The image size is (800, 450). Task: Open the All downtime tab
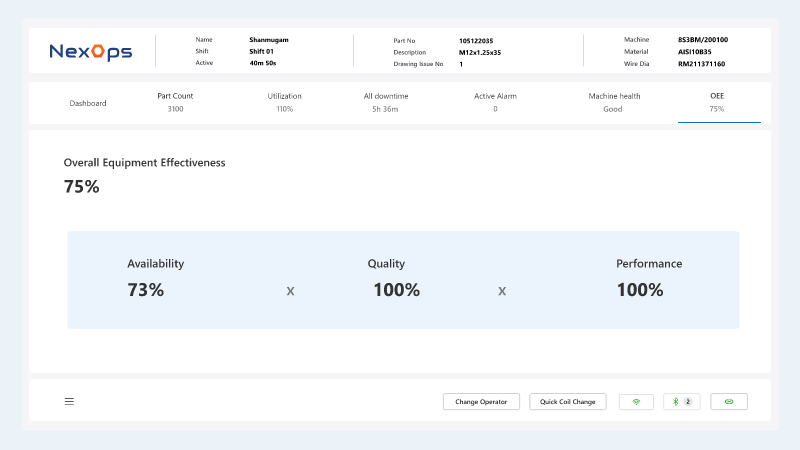coord(384,102)
